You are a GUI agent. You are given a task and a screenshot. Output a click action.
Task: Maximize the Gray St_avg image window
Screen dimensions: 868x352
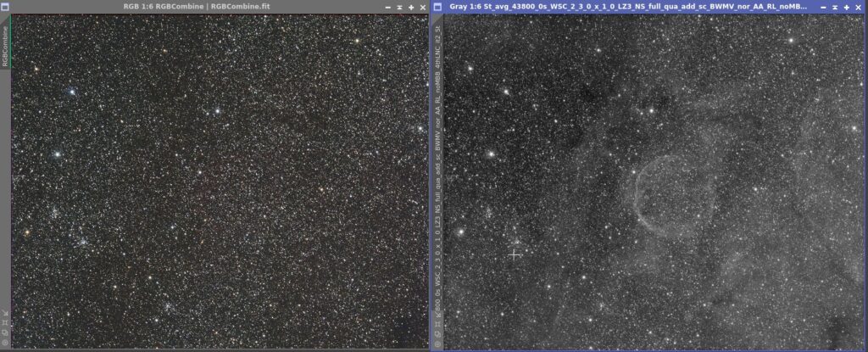(847, 7)
